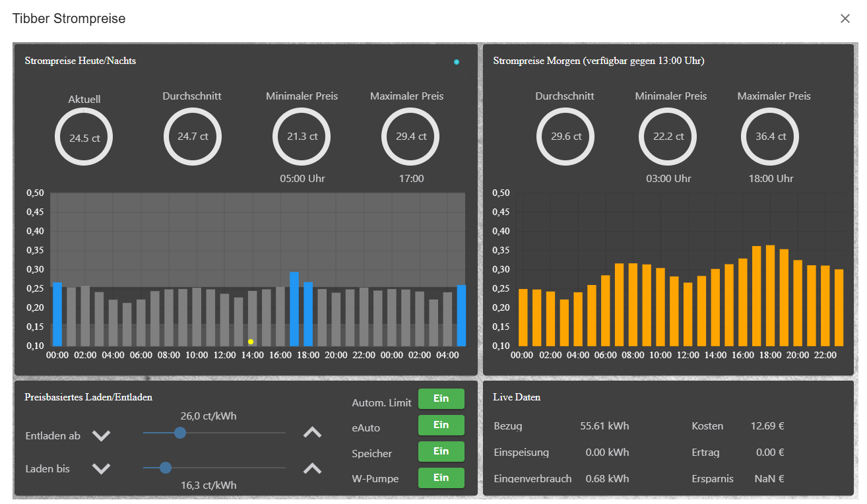Click tomorrow's Minimaler Preis 22.2 ct gauge

click(668, 136)
